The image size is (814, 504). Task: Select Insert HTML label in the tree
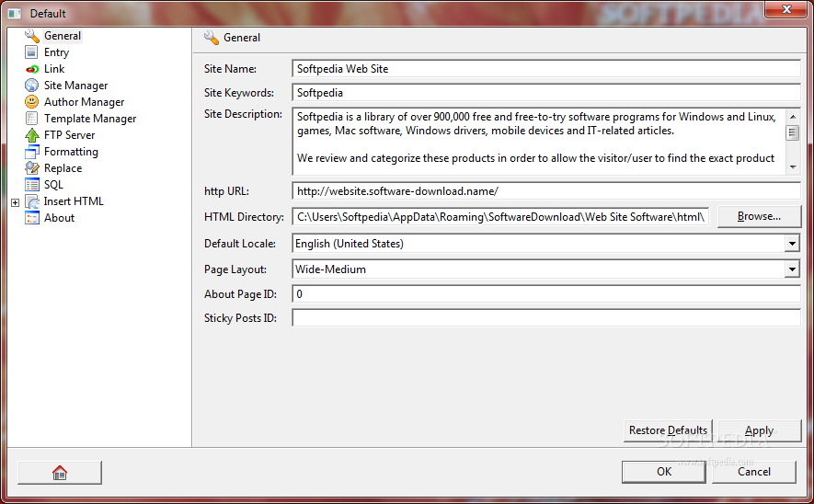pyautogui.click(x=74, y=201)
